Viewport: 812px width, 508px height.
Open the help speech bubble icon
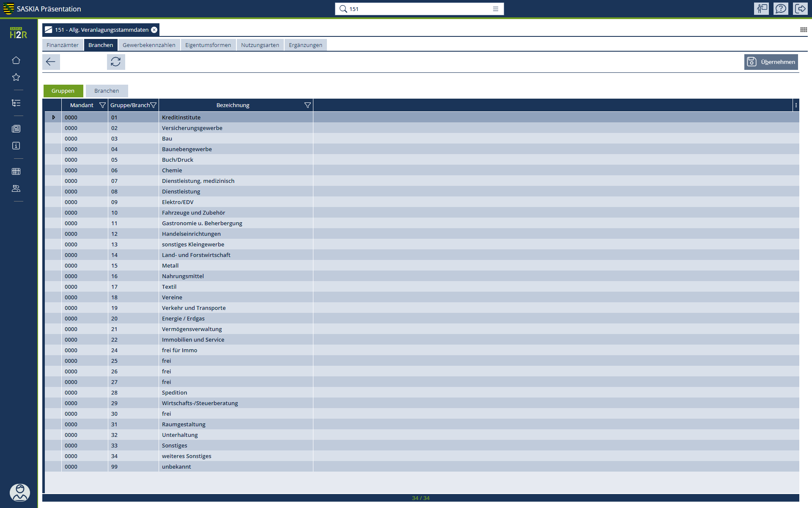[x=781, y=8]
